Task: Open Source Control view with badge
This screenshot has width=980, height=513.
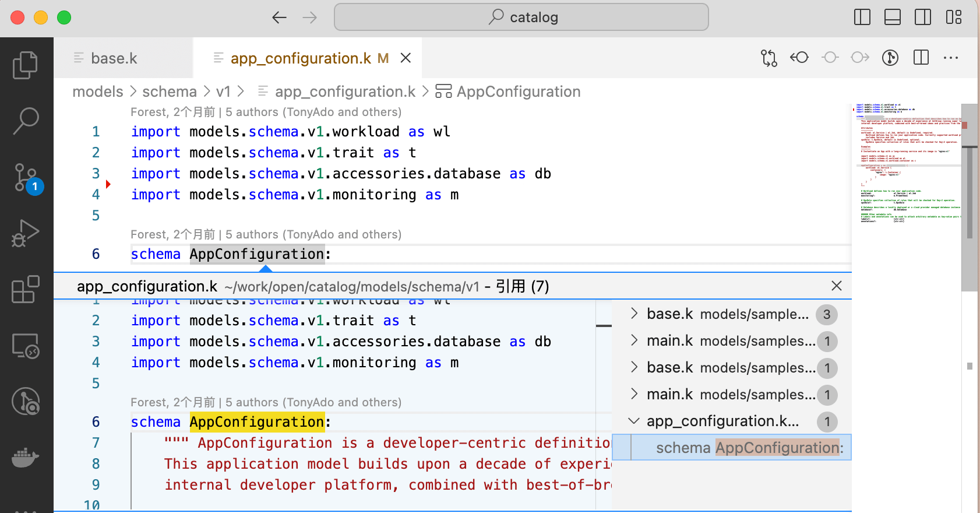Action: 26,177
